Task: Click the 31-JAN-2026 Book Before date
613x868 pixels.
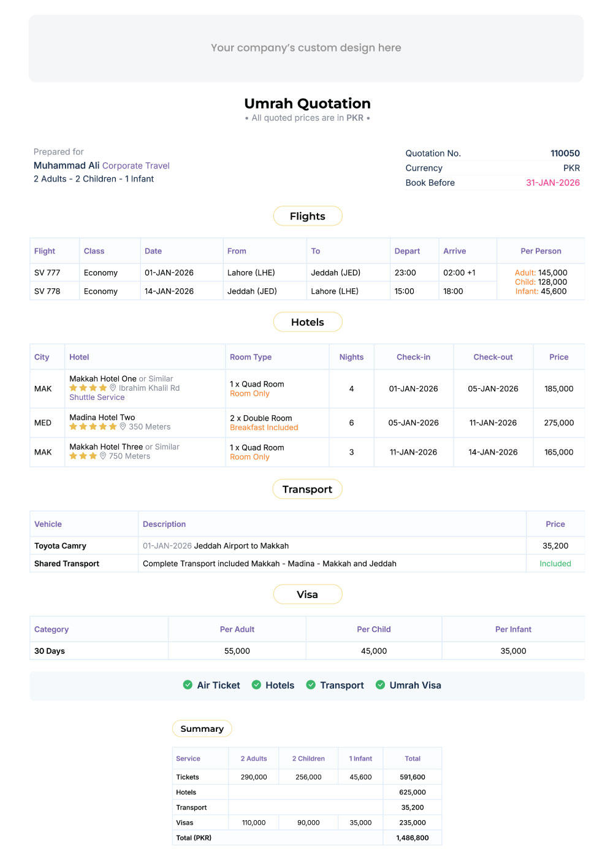Action: pyautogui.click(x=552, y=183)
